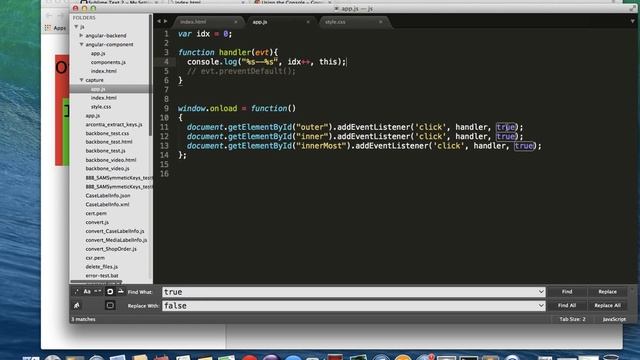Screen dimensions: 640x360
Task: Open the tab list dropdown at right of tab bar
Action: [632, 21]
